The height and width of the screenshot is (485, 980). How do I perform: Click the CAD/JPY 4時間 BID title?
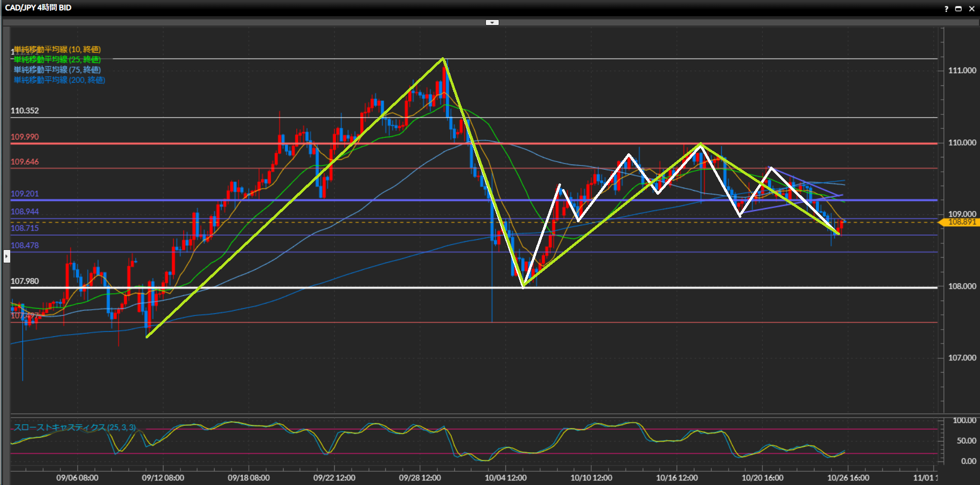point(38,8)
